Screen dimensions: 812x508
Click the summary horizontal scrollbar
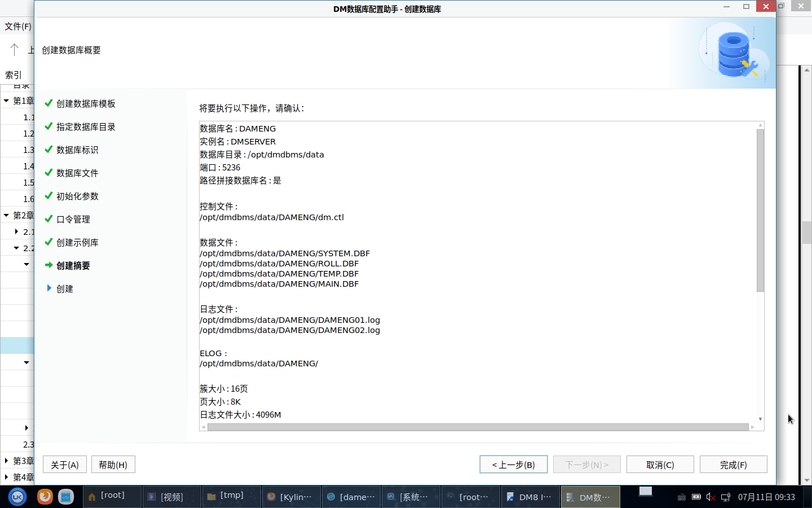[477, 427]
